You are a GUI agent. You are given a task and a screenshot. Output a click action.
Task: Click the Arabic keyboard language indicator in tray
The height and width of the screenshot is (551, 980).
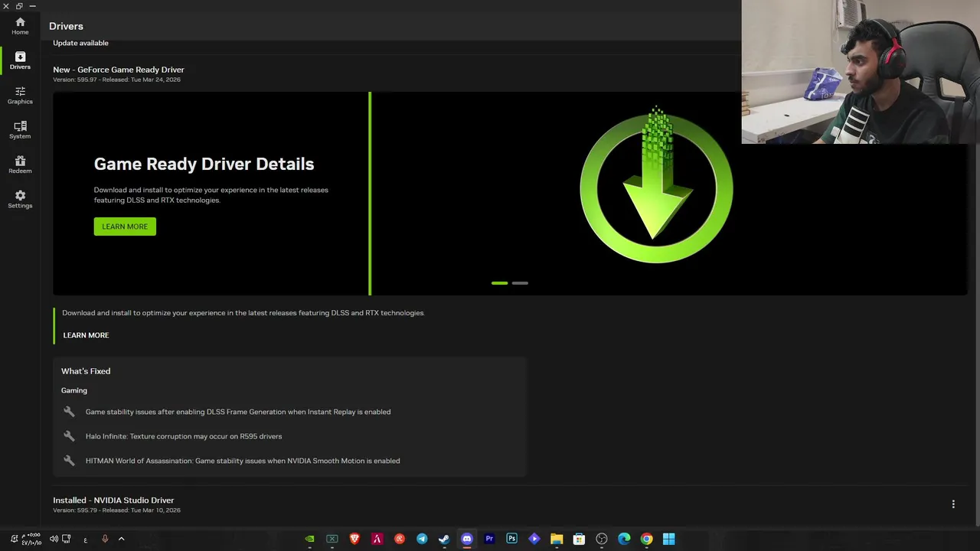coord(86,540)
